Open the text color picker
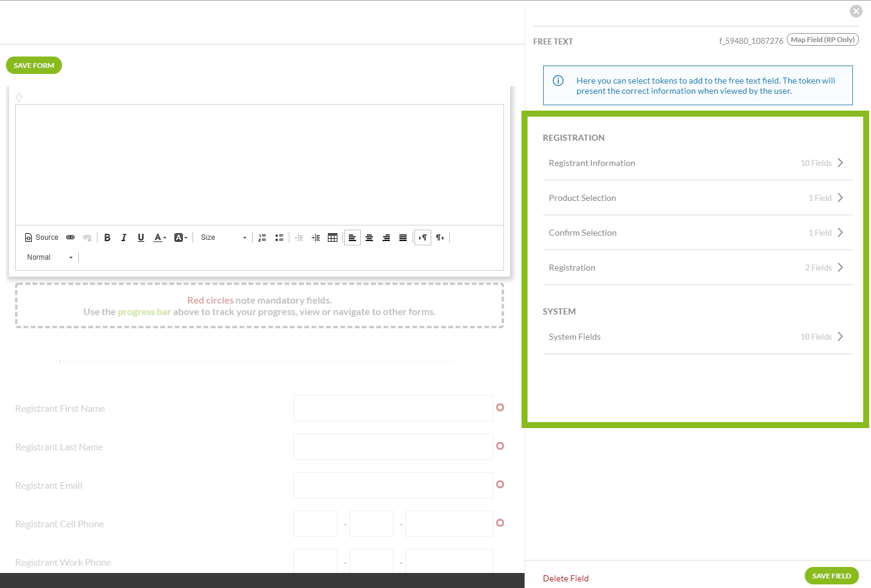Viewport: 871px width, 588px height. 159,237
